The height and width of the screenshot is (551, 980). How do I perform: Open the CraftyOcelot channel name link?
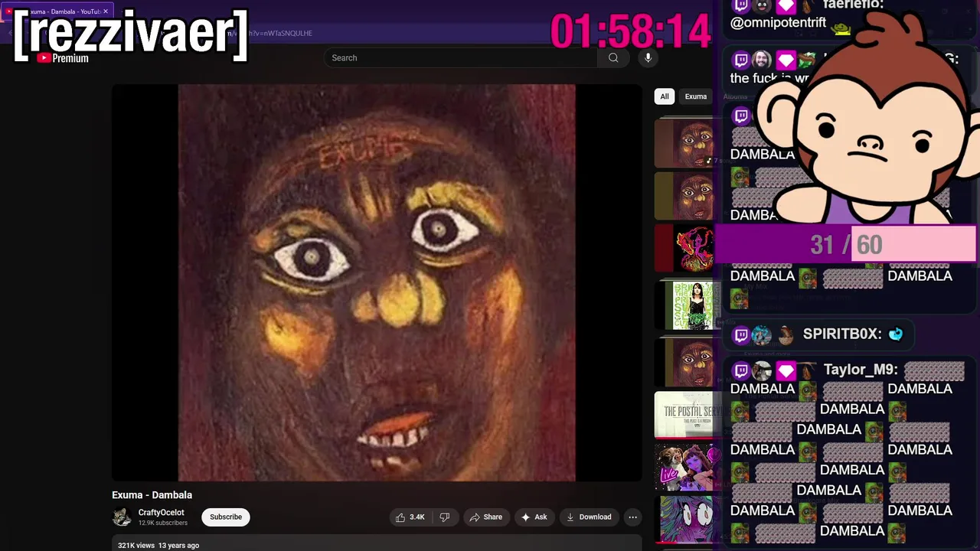(x=161, y=513)
